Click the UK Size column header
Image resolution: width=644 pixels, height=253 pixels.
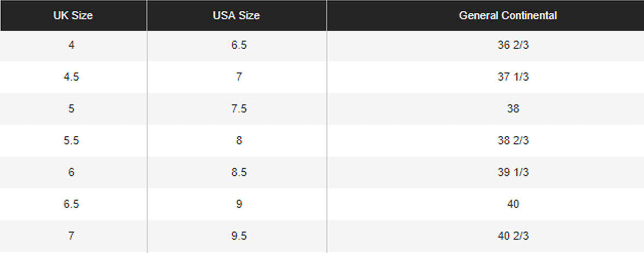pyautogui.click(x=73, y=15)
